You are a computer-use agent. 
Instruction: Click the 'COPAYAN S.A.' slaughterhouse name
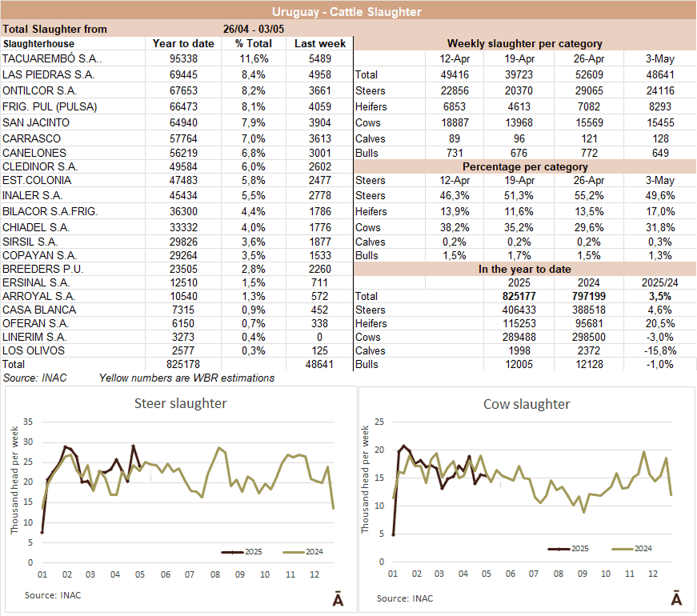point(39,255)
